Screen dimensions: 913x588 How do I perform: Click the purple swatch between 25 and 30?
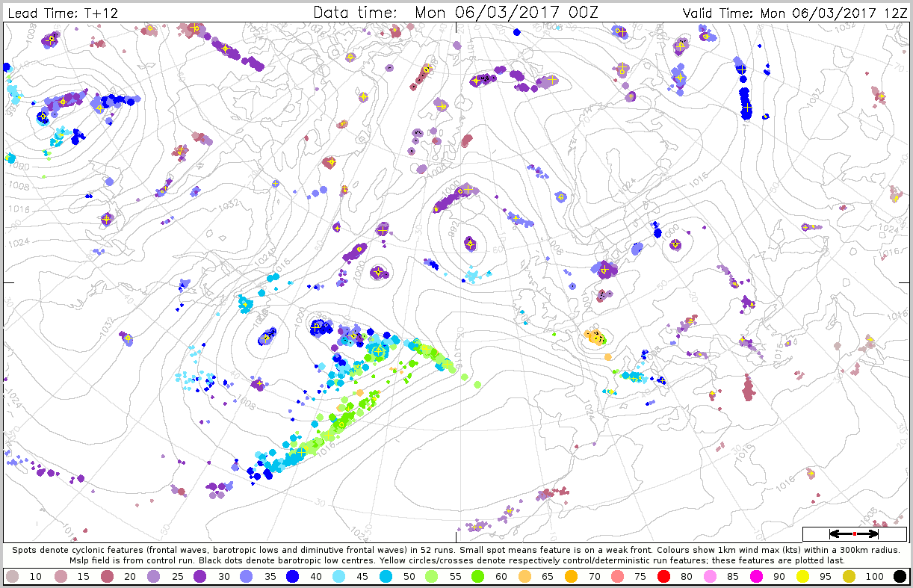pyautogui.click(x=201, y=577)
